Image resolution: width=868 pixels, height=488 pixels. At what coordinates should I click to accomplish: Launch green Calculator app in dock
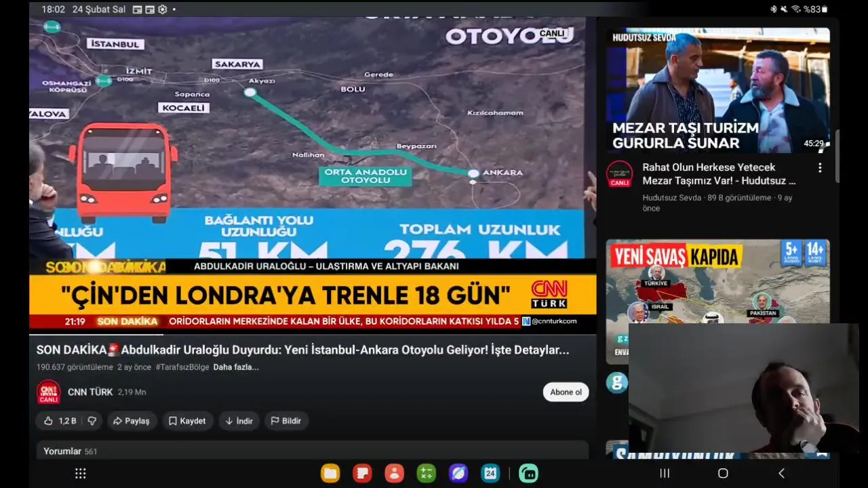click(426, 473)
